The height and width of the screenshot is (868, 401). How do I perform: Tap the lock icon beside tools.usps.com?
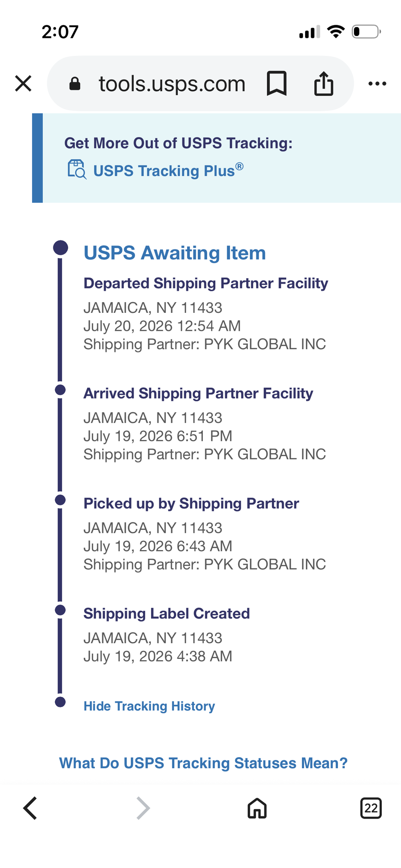click(x=75, y=83)
